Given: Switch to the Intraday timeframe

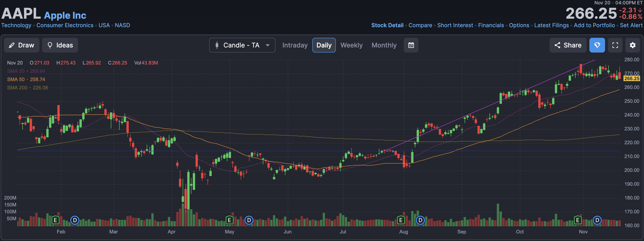Looking at the screenshot, I should [295, 45].
